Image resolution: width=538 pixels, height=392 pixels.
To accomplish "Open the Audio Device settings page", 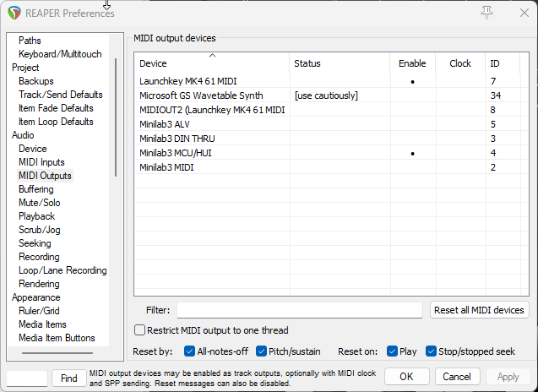I will [33, 149].
